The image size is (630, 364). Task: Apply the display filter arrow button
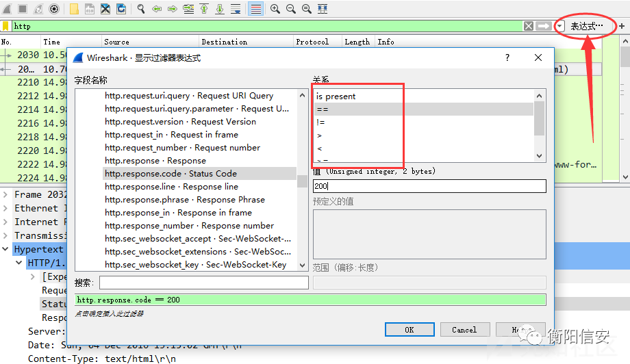coord(544,26)
